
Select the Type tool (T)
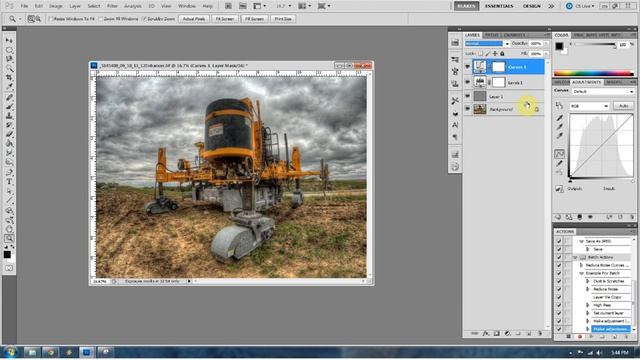point(9,182)
